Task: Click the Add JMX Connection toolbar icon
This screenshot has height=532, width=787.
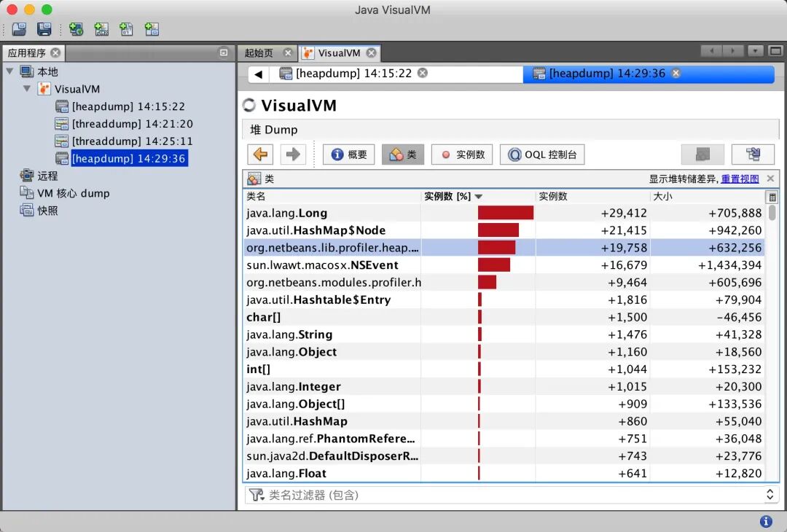Action: point(101,29)
